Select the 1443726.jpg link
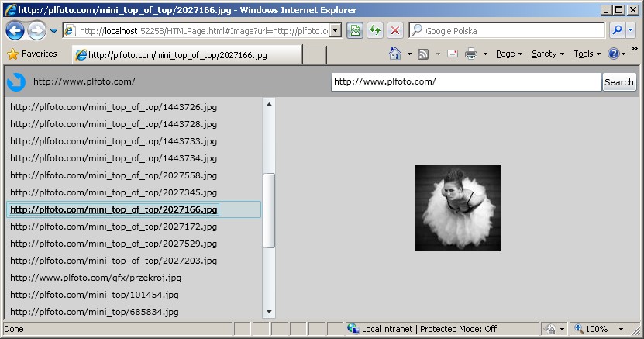Viewport: 644px width, 339px height. (113, 107)
